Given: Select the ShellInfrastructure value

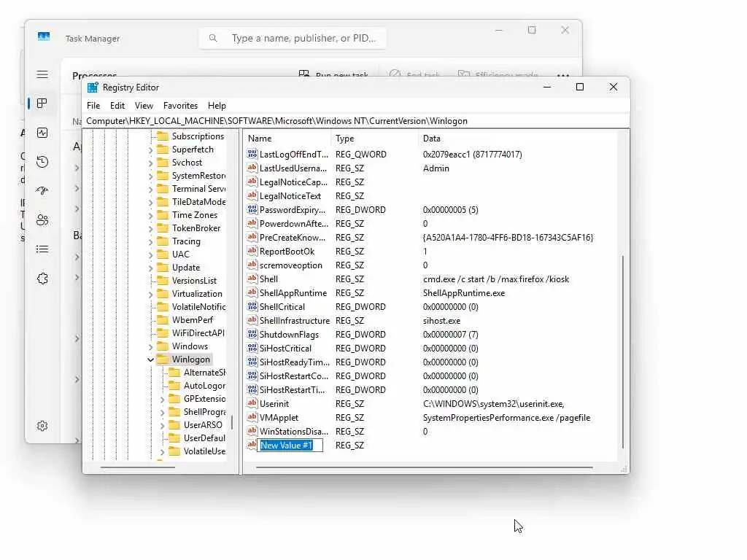Looking at the screenshot, I should (295, 321).
